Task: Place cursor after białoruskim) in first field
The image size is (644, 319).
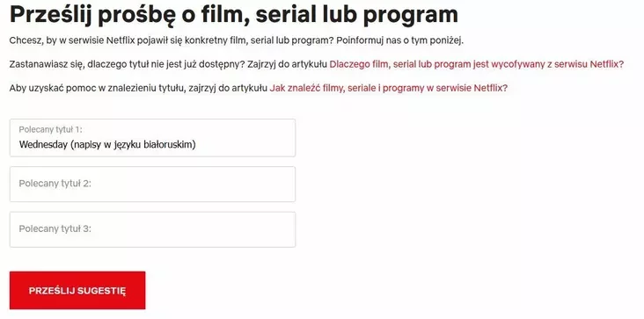Action: click(x=196, y=144)
